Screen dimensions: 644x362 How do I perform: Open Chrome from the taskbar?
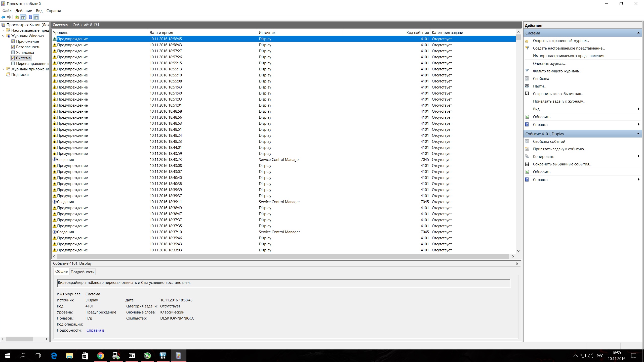pyautogui.click(x=100, y=356)
